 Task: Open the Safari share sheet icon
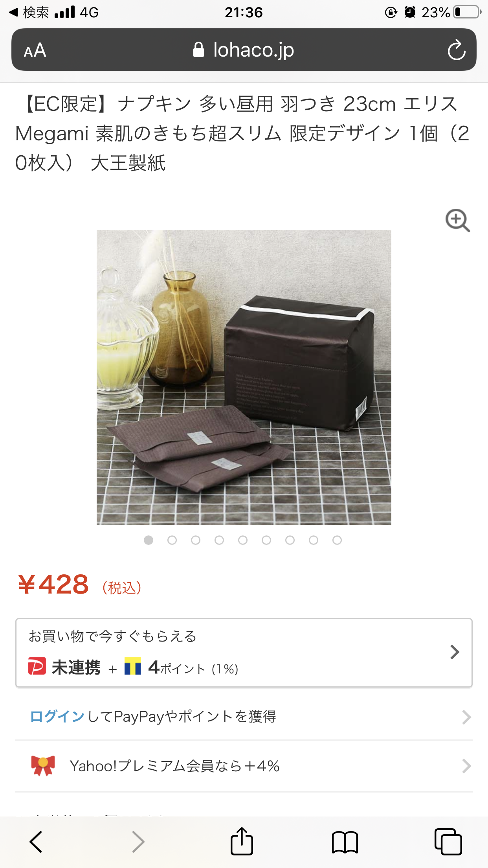pyautogui.click(x=242, y=841)
